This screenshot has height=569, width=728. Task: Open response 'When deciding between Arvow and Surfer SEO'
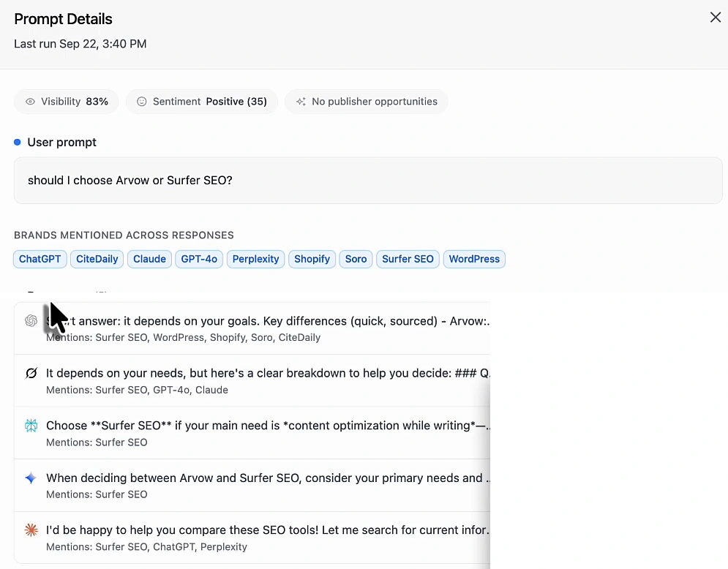point(252,486)
